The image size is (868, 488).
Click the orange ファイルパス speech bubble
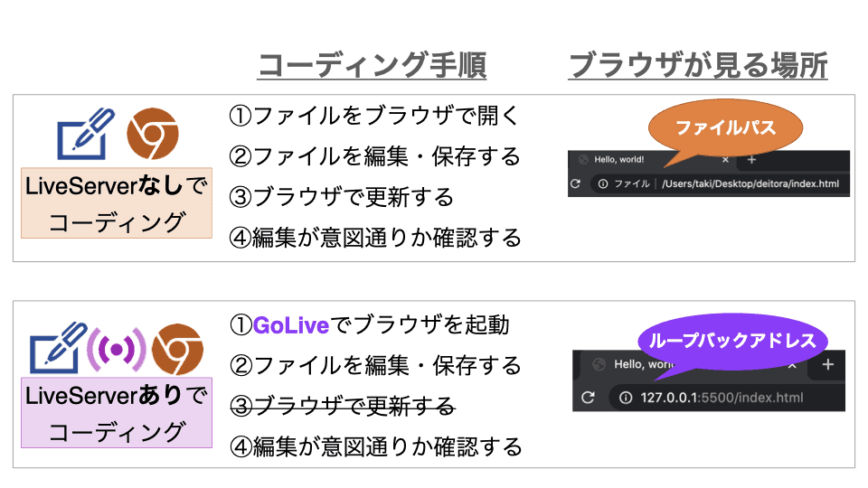click(724, 128)
